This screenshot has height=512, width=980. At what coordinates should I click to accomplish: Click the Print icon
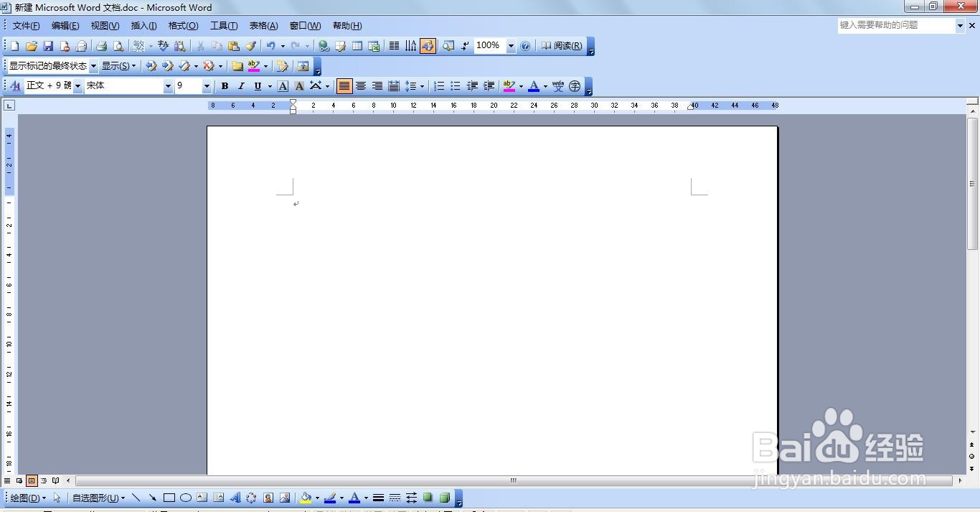click(102, 46)
